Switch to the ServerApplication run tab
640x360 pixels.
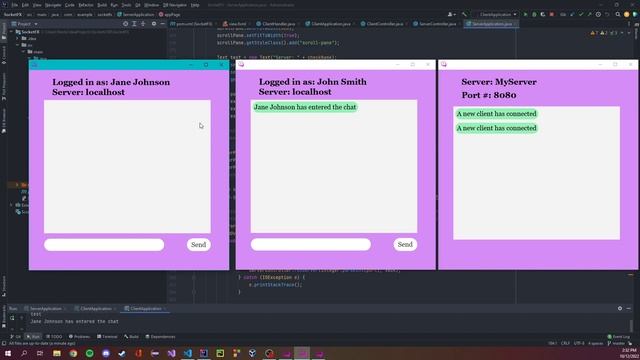pos(44,309)
